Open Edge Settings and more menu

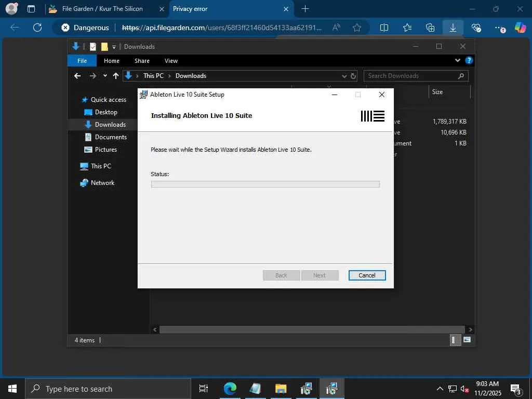[x=499, y=28]
